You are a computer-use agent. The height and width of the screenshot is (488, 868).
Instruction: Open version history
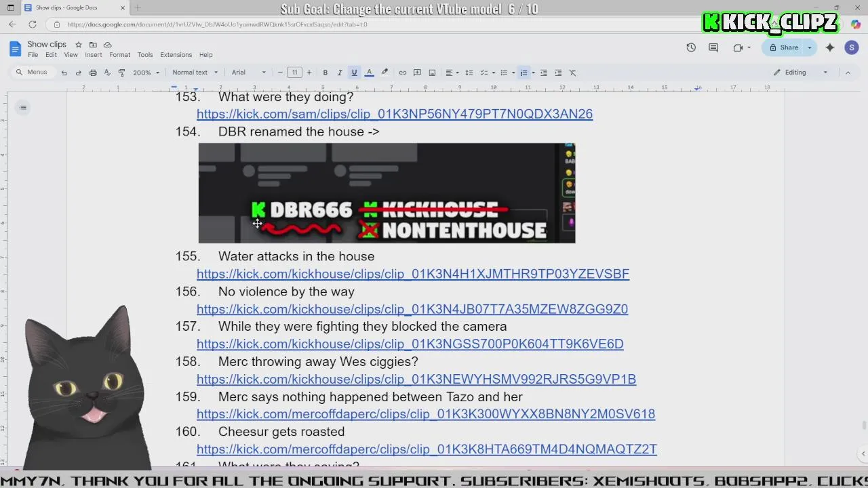[x=691, y=47]
